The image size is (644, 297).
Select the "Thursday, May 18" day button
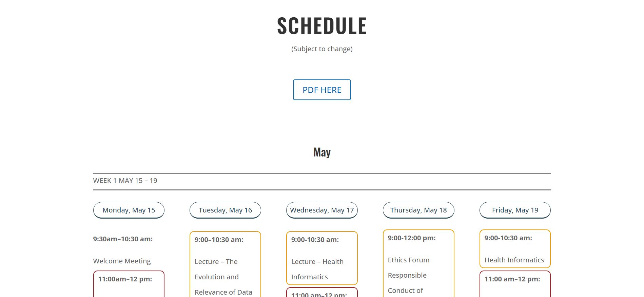point(418,210)
